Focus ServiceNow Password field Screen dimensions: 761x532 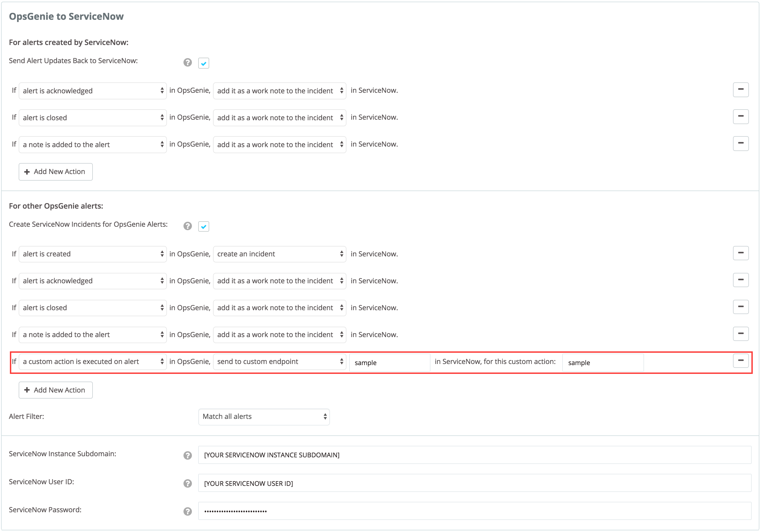(475, 511)
